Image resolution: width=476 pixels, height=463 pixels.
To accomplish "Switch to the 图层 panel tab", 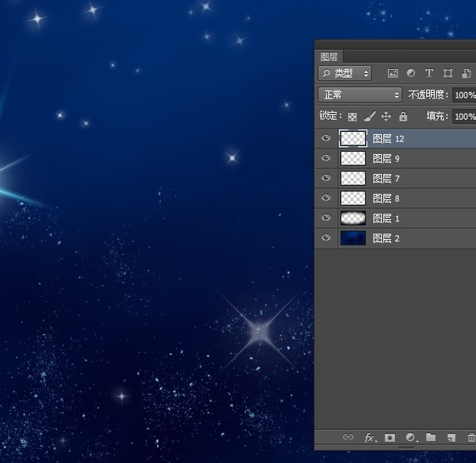I will [x=329, y=56].
